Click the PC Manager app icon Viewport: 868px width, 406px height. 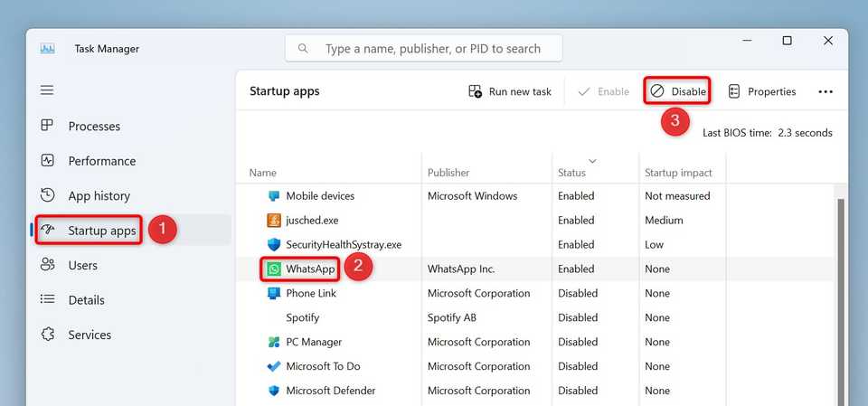click(274, 343)
